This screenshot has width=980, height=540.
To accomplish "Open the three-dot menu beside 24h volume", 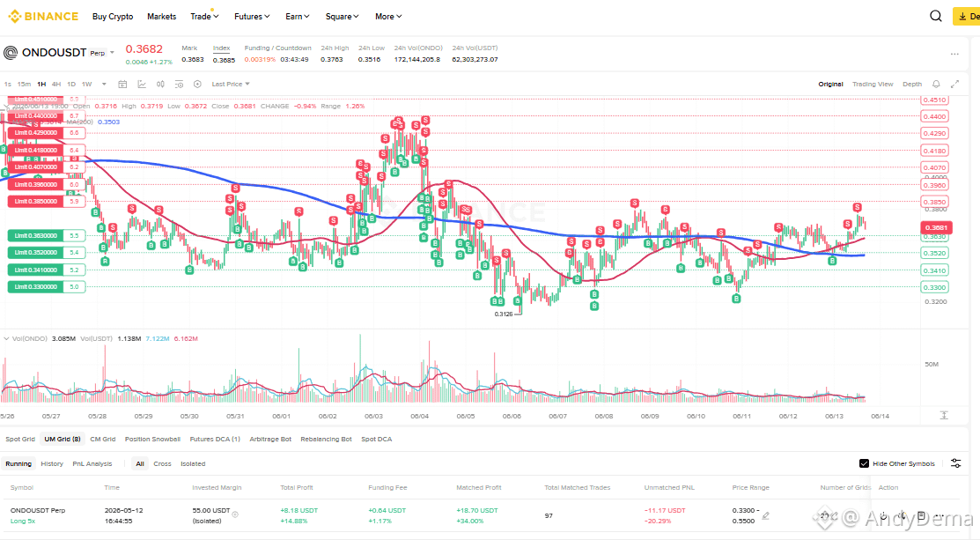I will pos(954,54).
